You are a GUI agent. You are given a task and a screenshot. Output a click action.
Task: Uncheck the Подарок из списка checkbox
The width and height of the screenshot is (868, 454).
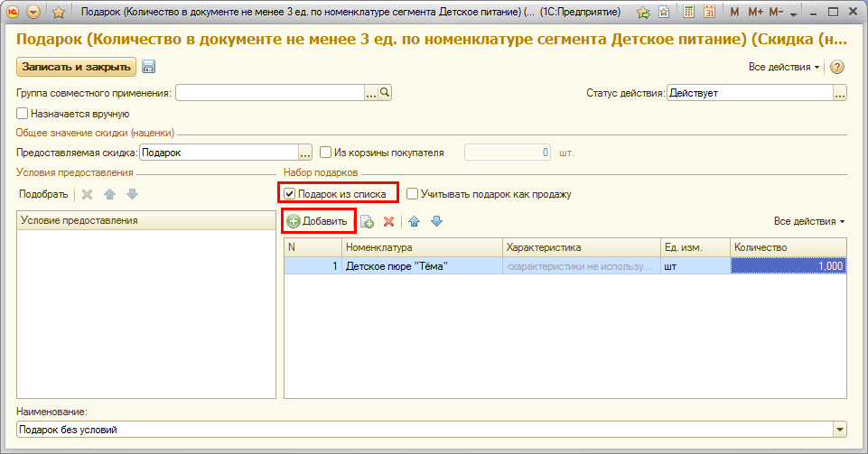289,193
